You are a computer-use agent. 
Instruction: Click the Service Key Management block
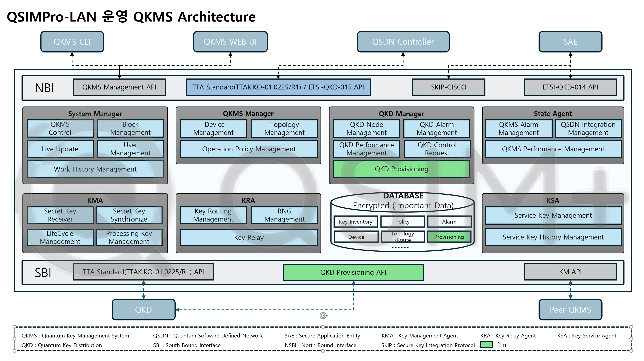[x=553, y=215]
